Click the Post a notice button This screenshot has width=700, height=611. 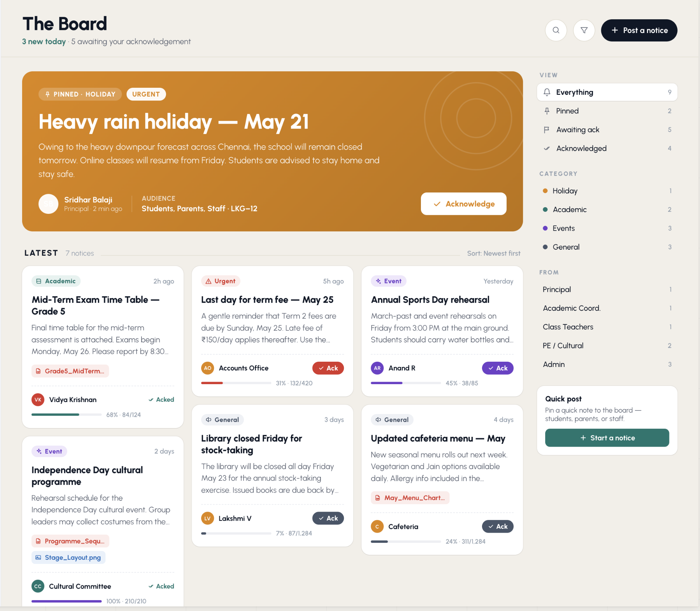point(639,30)
